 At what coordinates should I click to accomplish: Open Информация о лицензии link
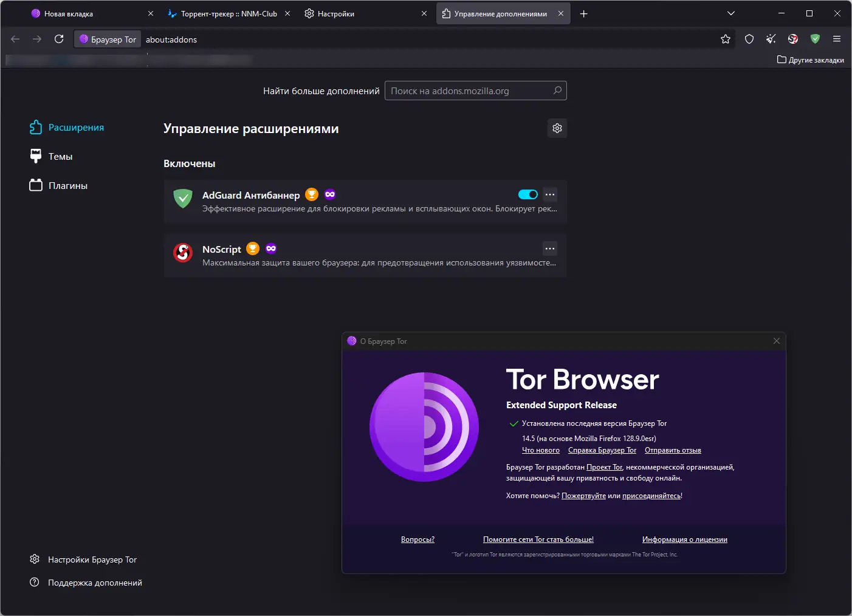(685, 539)
